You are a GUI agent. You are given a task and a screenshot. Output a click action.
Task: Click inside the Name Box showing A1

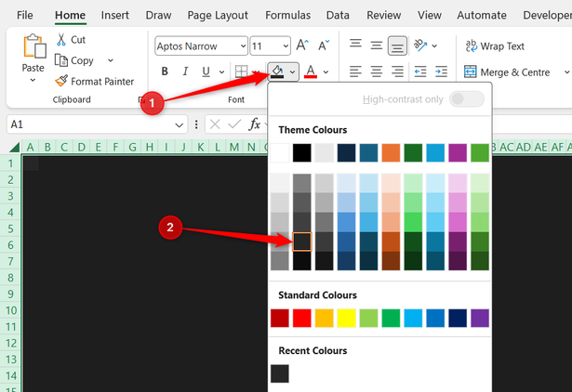(x=91, y=124)
